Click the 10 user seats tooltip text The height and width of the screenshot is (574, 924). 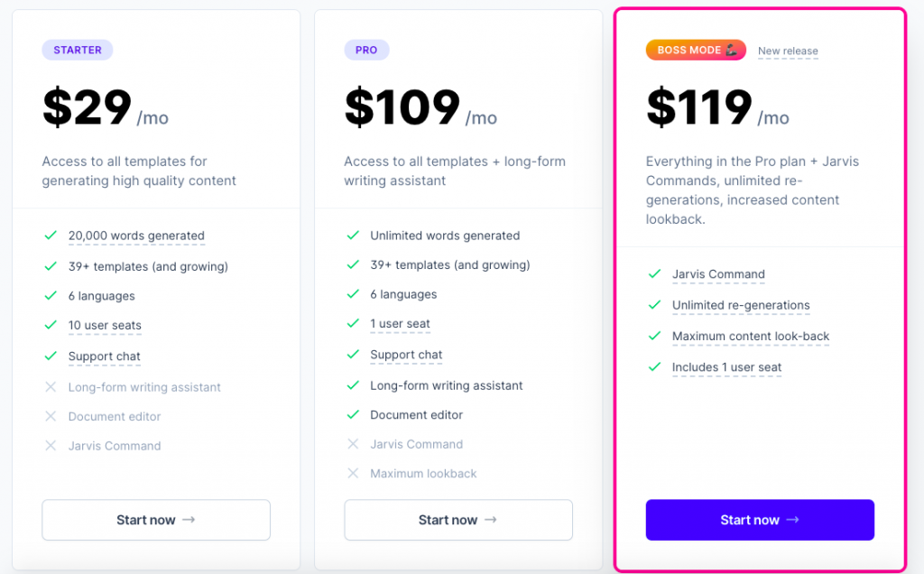point(105,325)
